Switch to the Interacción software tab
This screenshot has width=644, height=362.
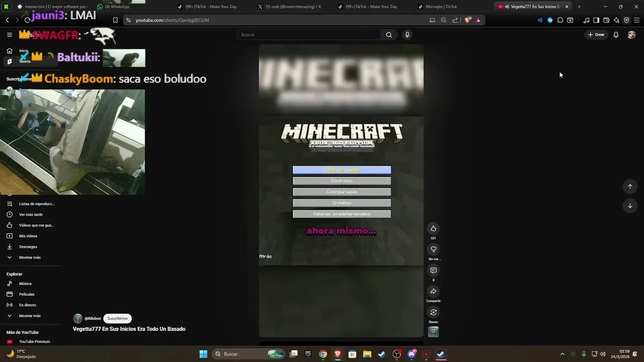point(52,7)
